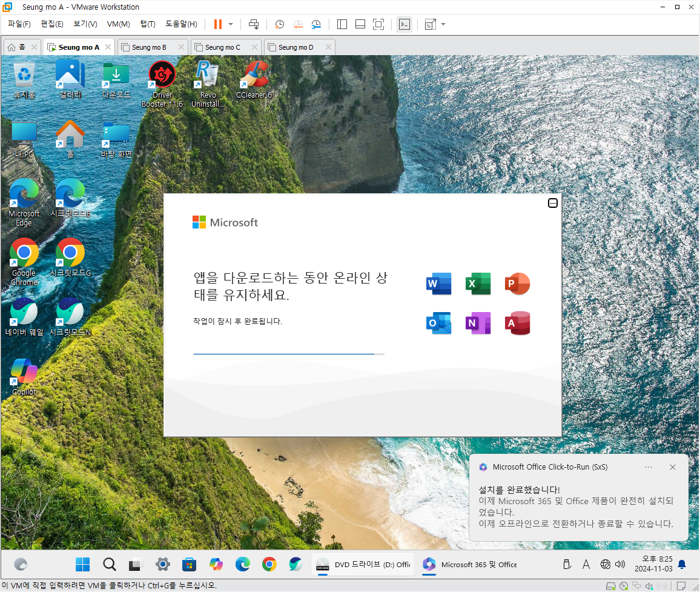Click the Office download progress bar

point(289,354)
